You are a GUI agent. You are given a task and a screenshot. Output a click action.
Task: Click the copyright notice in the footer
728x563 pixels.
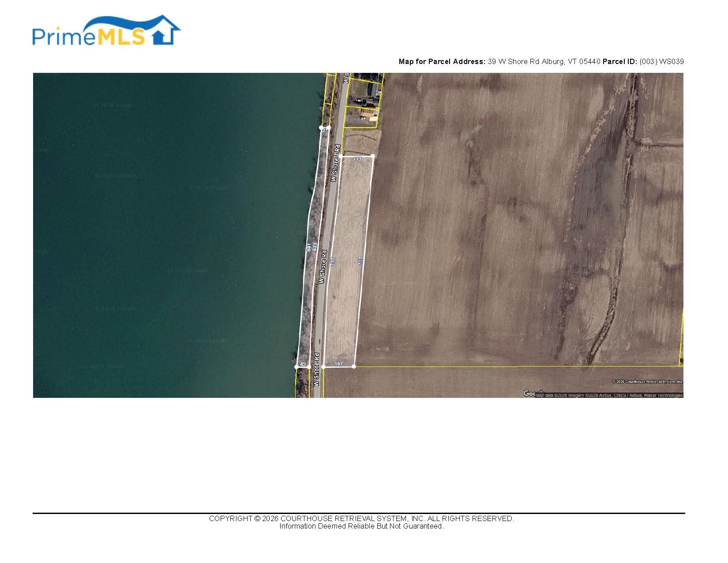coord(361,518)
